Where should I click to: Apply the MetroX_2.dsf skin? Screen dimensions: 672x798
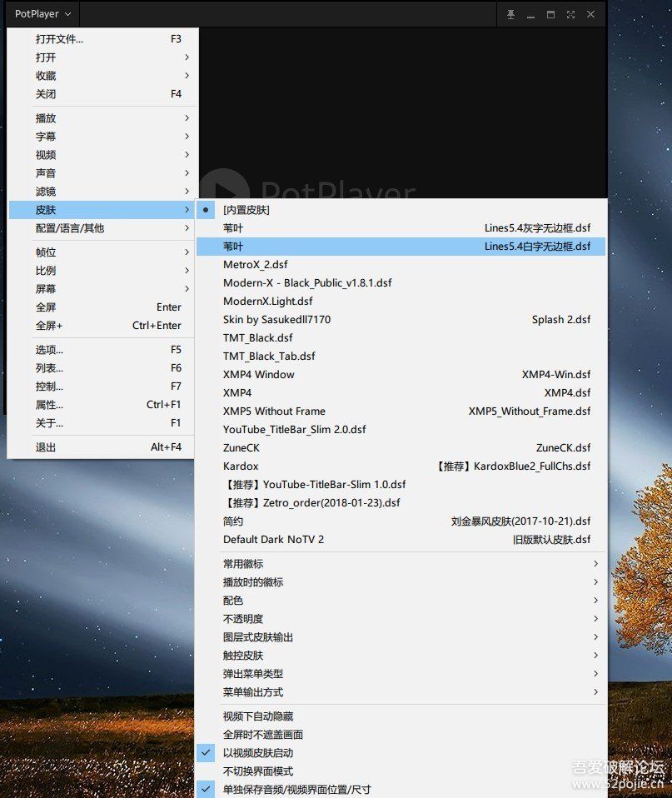255,265
